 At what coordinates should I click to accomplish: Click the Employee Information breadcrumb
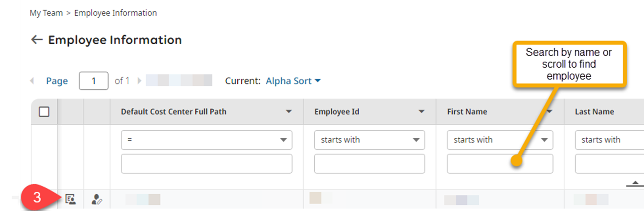pyautogui.click(x=115, y=13)
